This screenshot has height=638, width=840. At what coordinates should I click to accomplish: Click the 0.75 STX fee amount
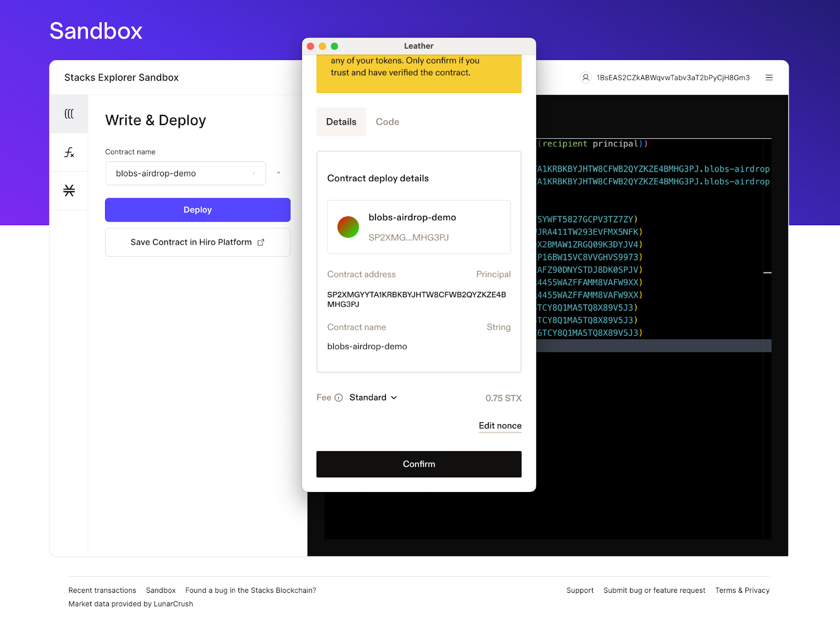(503, 398)
